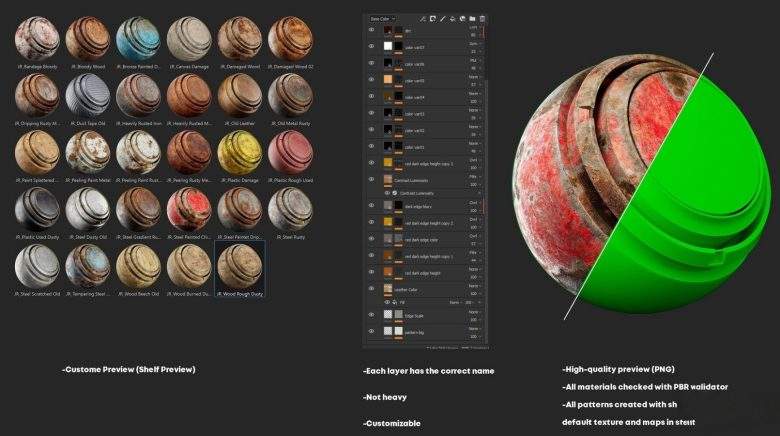
Task: Click the JR_Steel Painted Chipped red sphere
Action: coord(188,208)
